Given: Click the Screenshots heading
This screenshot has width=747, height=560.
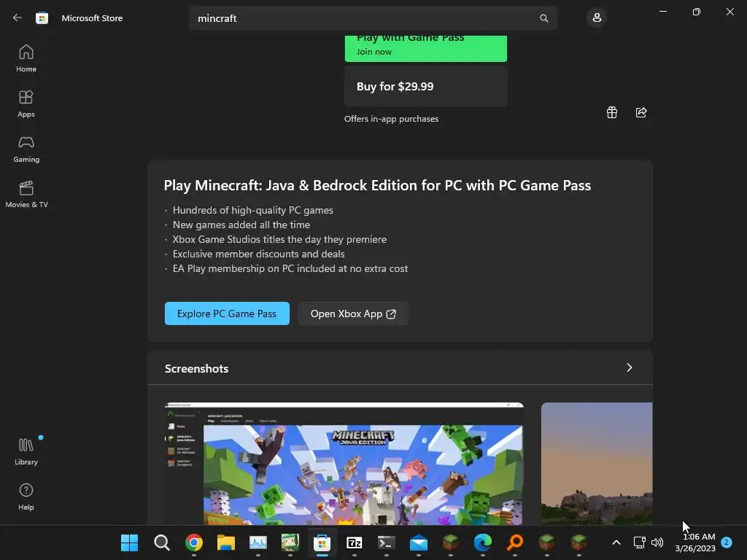Looking at the screenshot, I should [x=196, y=368].
